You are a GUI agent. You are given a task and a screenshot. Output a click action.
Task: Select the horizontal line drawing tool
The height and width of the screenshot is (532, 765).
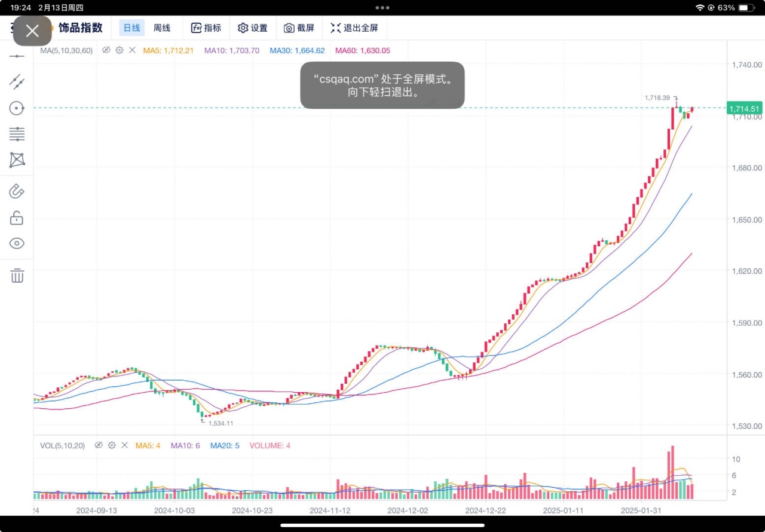17,56
